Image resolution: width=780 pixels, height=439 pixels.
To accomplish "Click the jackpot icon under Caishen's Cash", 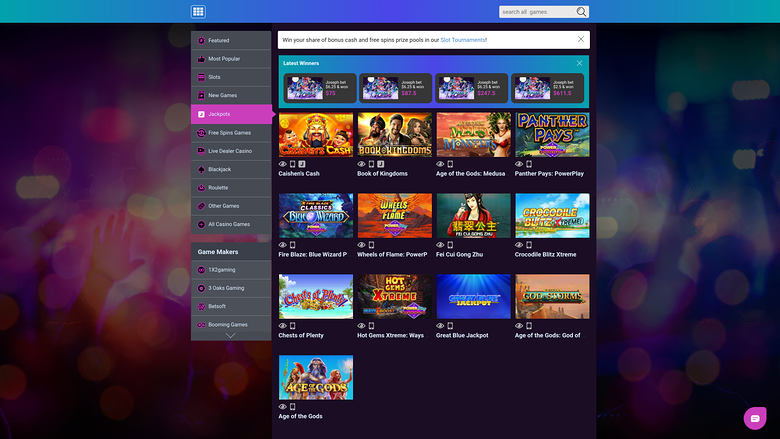I will click(x=302, y=164).
